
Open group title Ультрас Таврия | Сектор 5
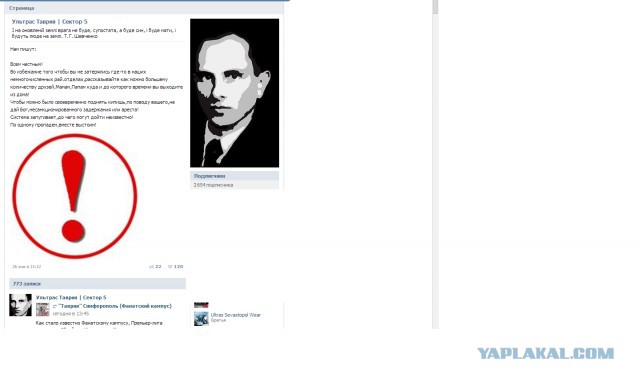(49, 22)
